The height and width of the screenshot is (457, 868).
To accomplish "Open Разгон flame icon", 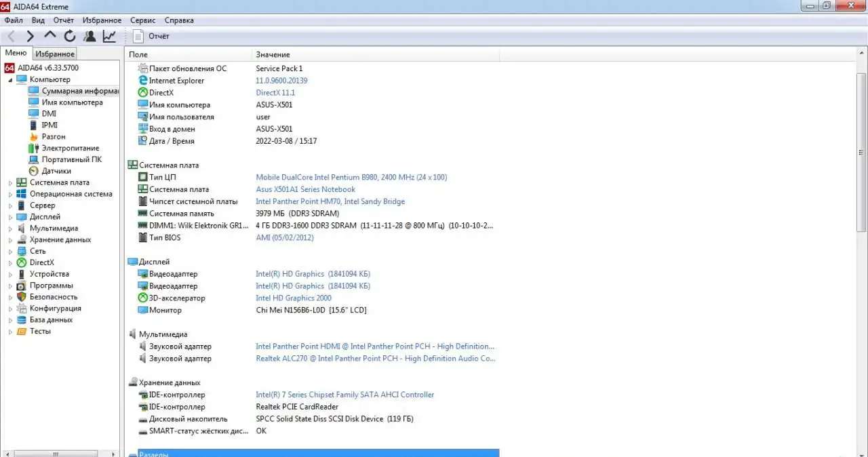I will coord(34,136).
